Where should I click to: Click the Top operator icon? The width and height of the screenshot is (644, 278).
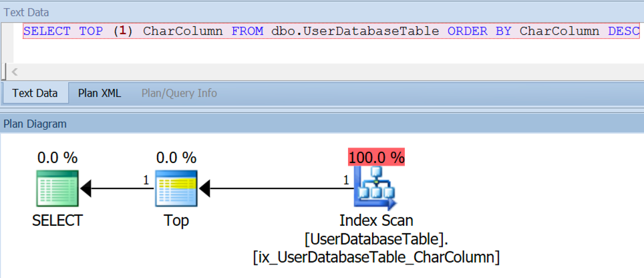coord(176,188)
